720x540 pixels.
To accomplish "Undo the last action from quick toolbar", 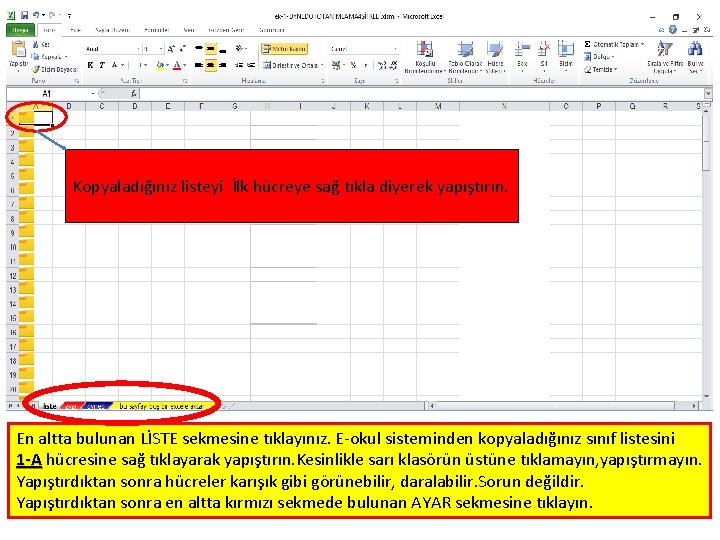I will (36, 16).
